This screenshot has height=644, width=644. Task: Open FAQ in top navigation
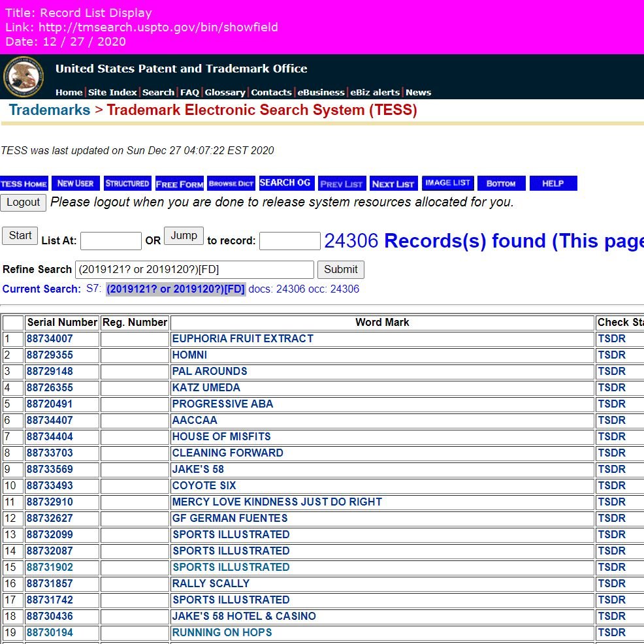(190, 92)
